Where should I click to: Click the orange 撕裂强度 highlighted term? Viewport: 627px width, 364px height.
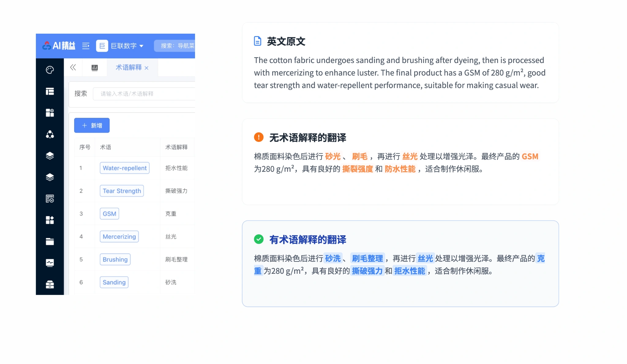click(x=358, y=169)
